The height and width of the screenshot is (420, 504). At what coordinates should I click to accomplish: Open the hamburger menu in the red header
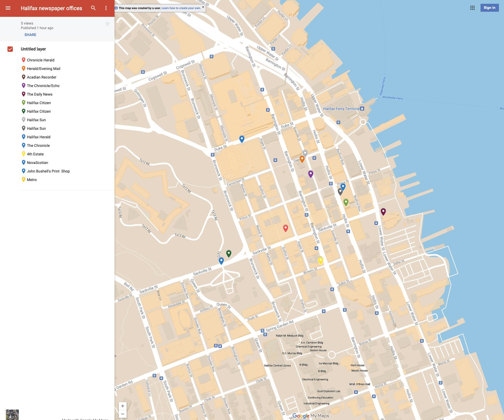[x=8, y=8]
